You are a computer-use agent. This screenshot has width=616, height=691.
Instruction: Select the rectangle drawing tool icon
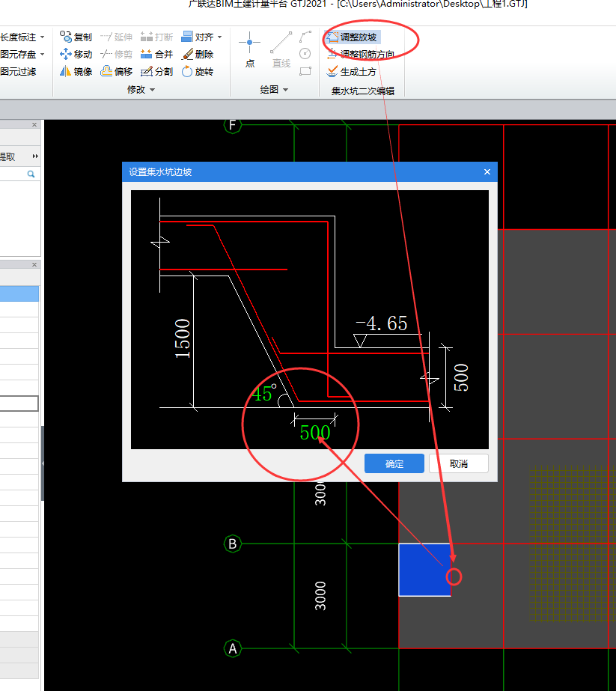305,71
